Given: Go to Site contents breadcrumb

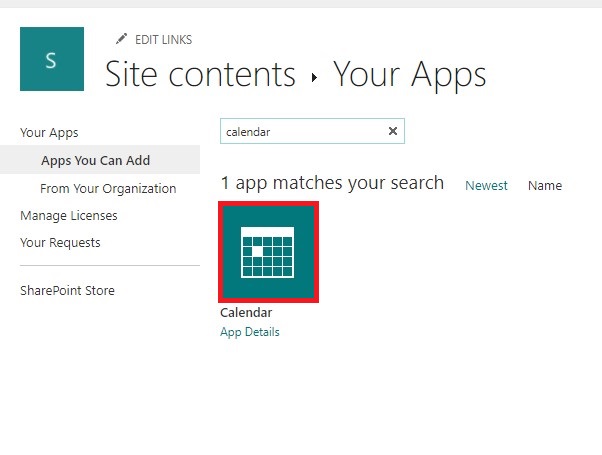Looking at the screenshot, I should [x=200, y=74].
